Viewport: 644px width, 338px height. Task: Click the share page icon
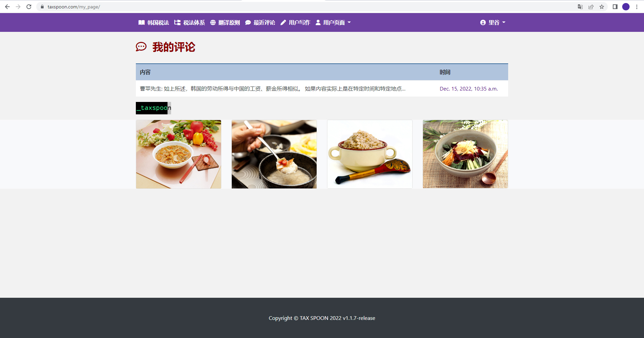coord(591,7)
